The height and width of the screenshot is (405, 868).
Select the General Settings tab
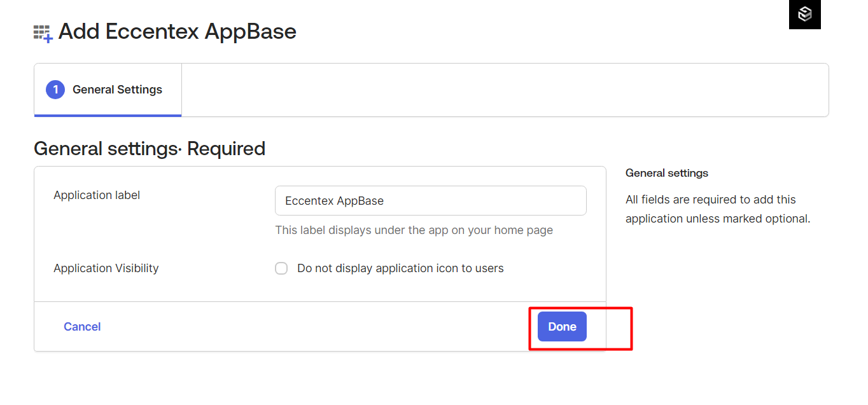(108, 90)
